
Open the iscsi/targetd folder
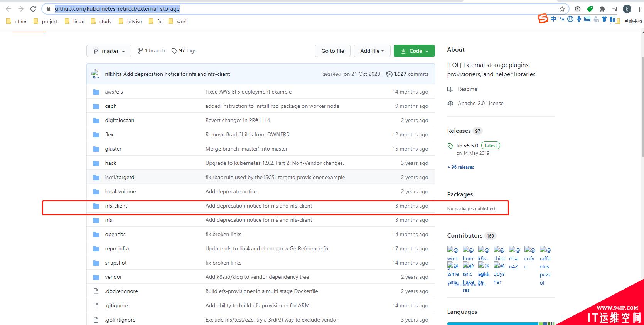[120, 177]
